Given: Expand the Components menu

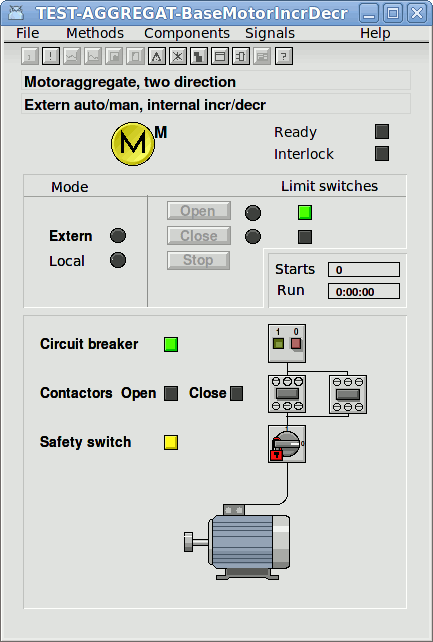Looking at the screenshot, I should (x=187, y=33).
